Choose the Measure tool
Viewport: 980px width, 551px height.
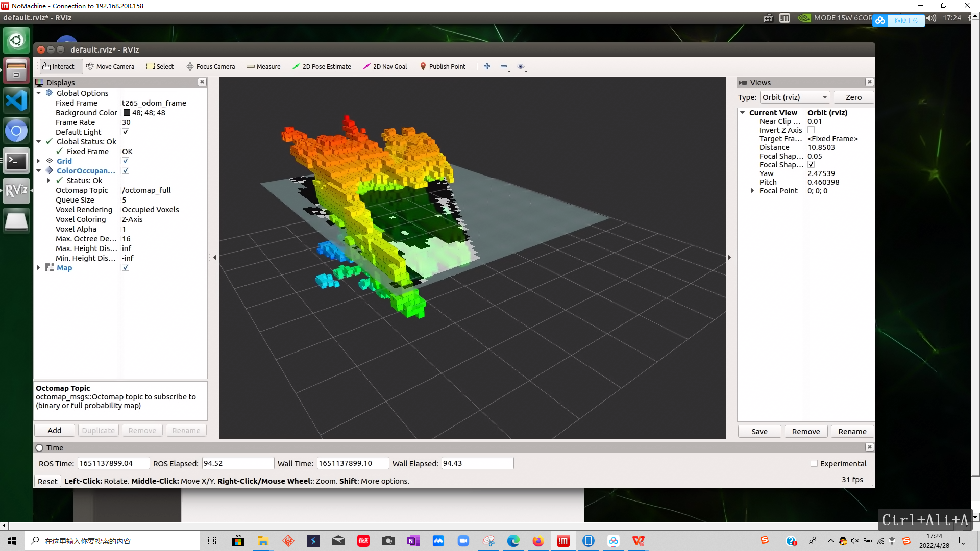263,66
